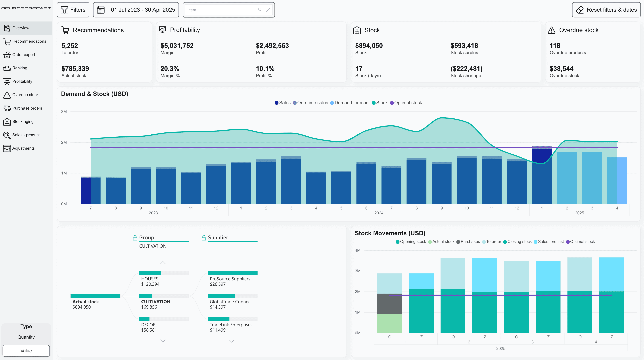Open the Sales - product magnifier icon
644x360 pixels.
(x=7, y=135)
